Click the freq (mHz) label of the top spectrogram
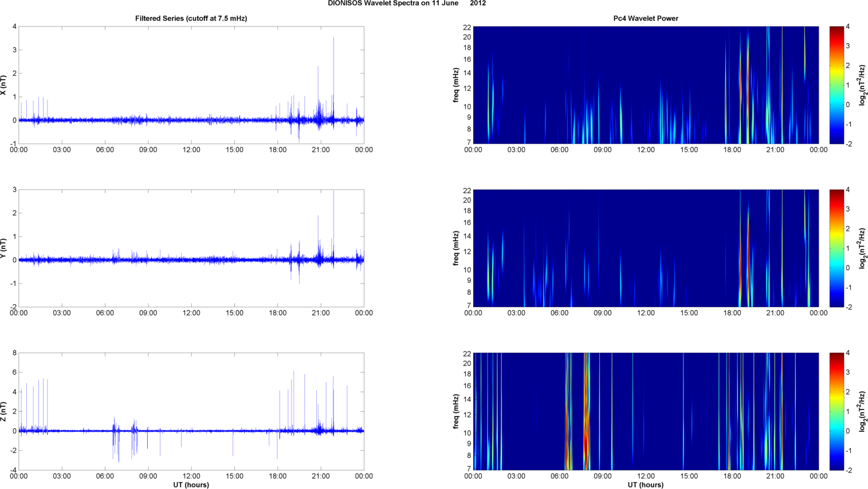The image size is (868, 489). click(456, 85)
